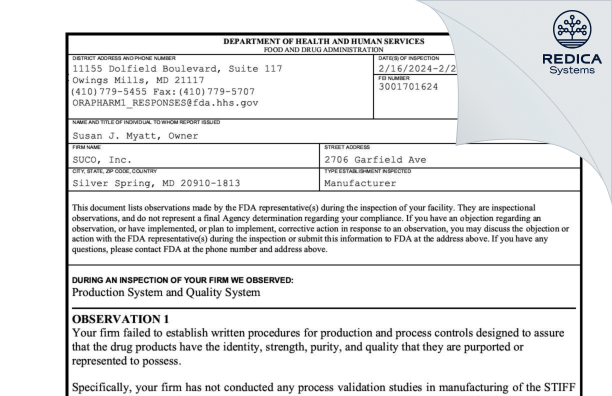The width and height of the screenshot is (612, 396).
Task: Click the Redica Systems logo icon
Action: click(x=572, y=29)
